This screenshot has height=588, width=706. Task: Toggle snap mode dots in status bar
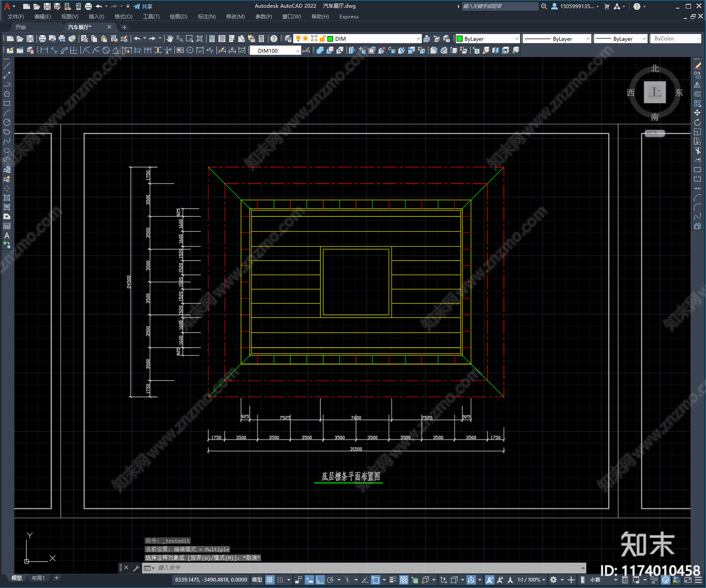[280, 580]
